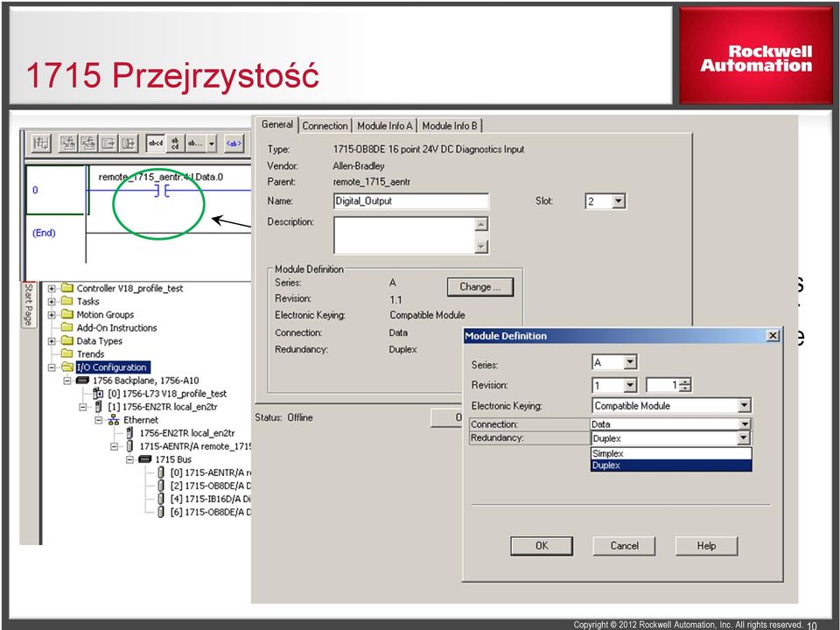Click the Tasks folder icon

(x=67, y=301)
